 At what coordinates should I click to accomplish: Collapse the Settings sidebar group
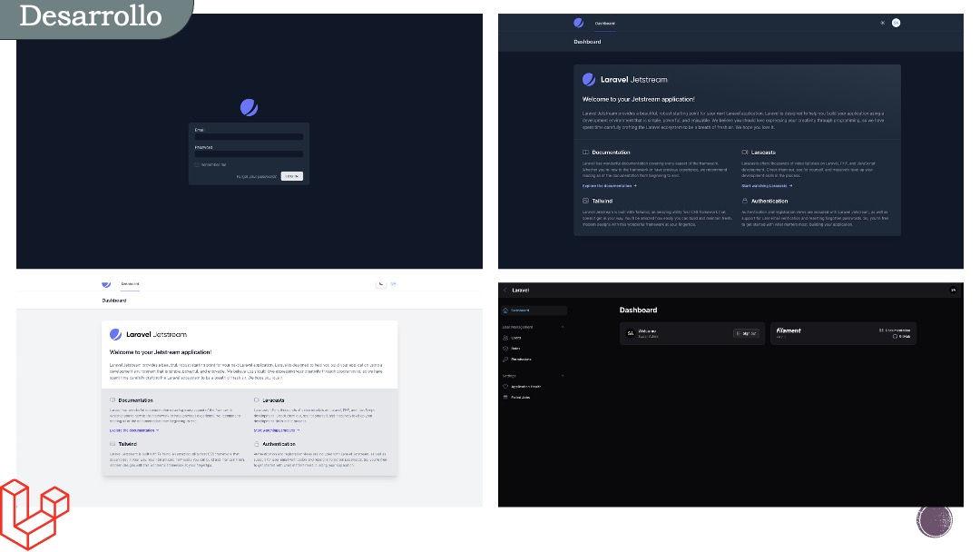pos(563,375)
